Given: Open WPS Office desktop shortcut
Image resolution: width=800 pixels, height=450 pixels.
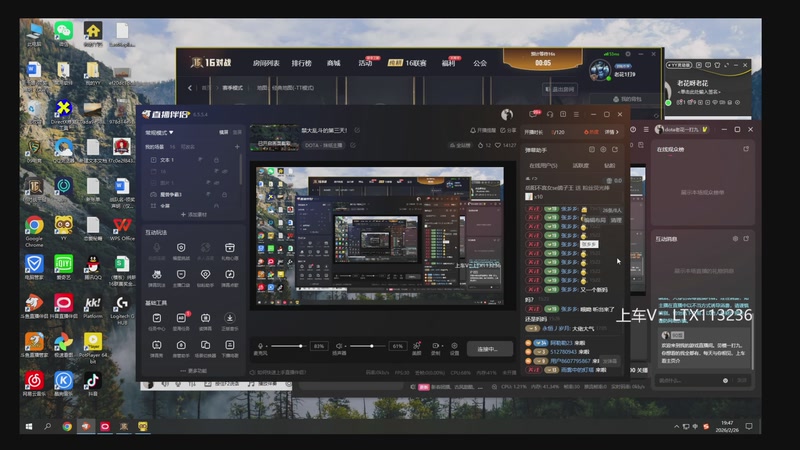Looking at the screenshot, I should 122,229.
